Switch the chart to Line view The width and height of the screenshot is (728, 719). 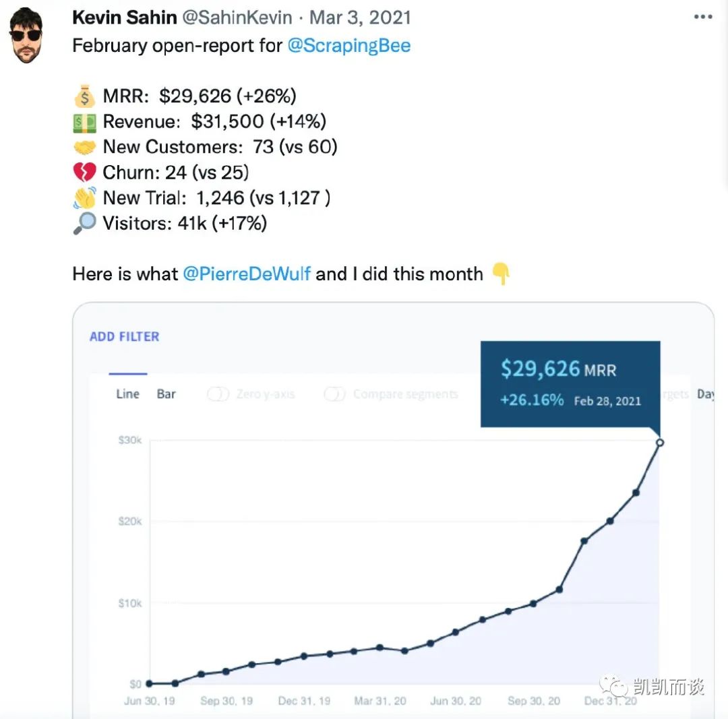click(x=128, y=394)
